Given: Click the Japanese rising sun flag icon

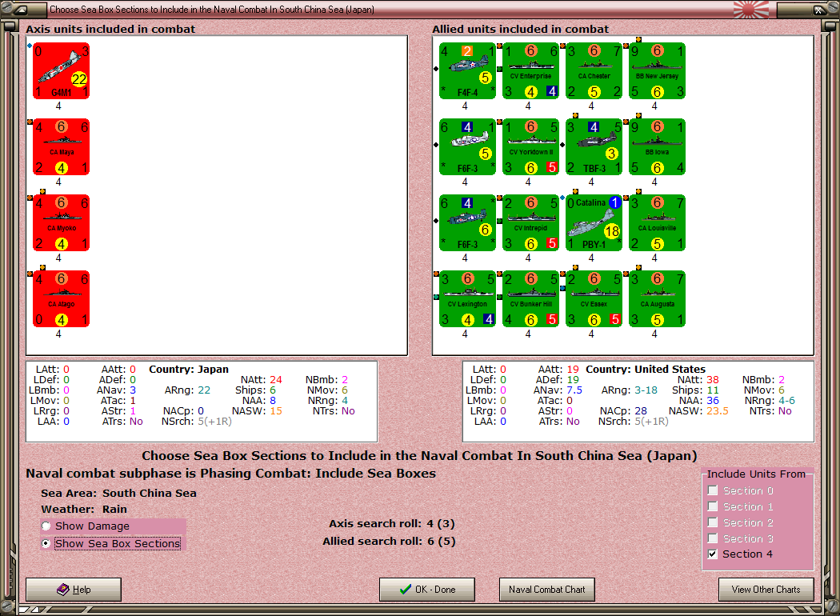Looking at the screenshot, I should pos(750,9).
